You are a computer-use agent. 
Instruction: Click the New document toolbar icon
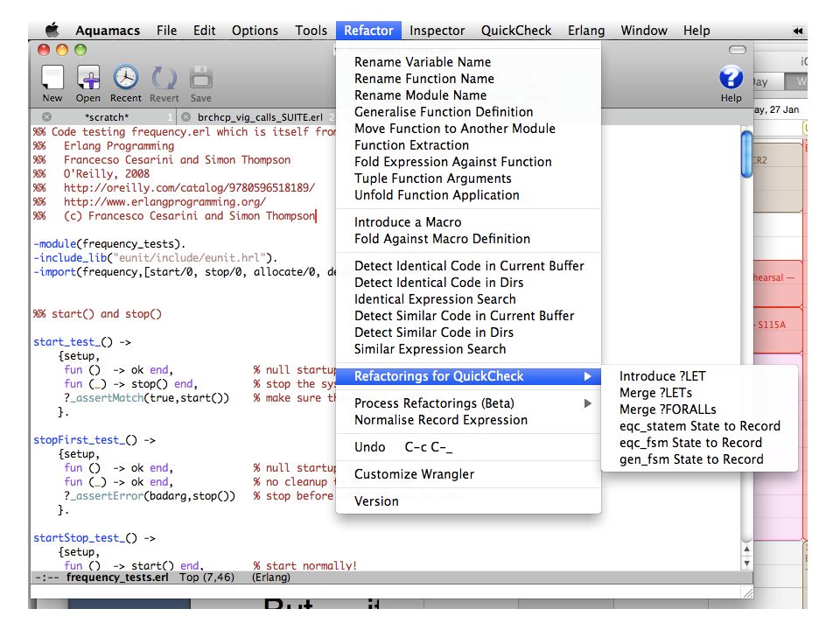click(x=52, y=78)
